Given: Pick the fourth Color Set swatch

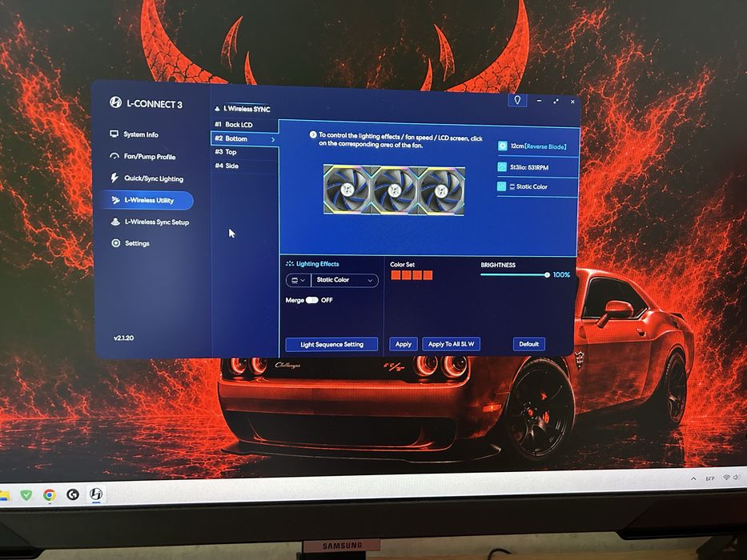Looking at the screenshot, I should pos(428,274).
